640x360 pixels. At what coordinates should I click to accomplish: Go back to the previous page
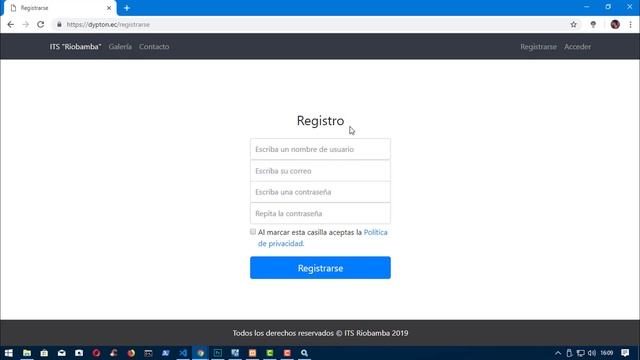tap(11, 24)
